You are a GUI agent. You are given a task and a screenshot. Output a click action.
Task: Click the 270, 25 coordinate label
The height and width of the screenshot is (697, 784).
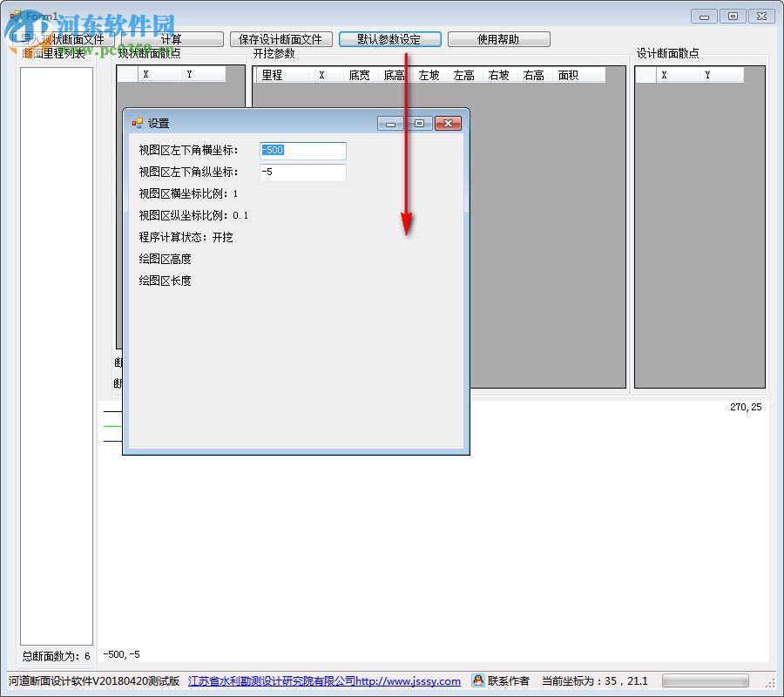pos(746,407)
